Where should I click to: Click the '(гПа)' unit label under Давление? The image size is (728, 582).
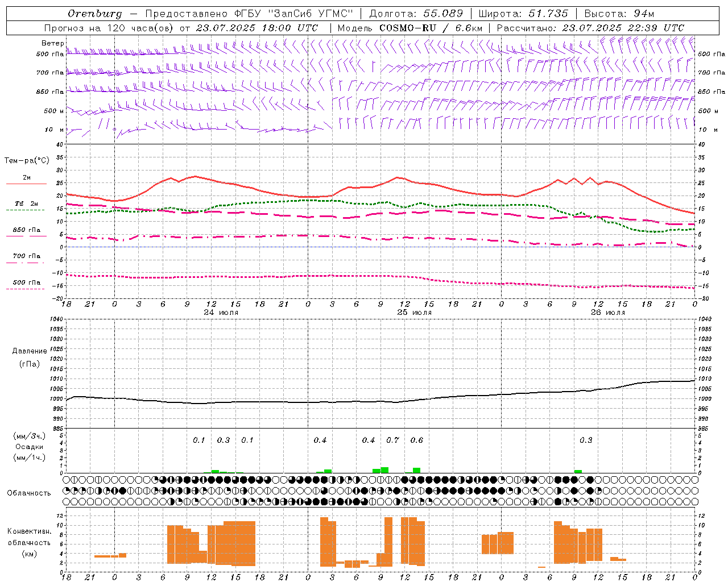(30, 364)
